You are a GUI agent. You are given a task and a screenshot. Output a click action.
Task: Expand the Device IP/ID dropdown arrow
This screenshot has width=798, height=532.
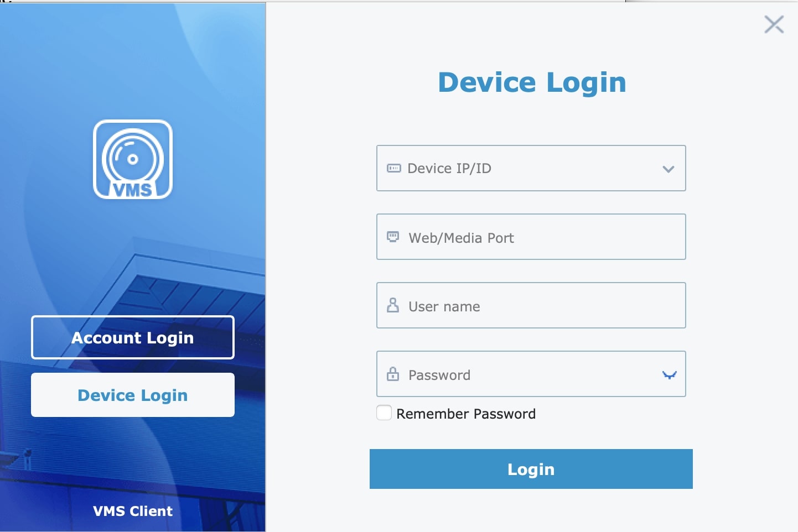[x=669, y=169]
